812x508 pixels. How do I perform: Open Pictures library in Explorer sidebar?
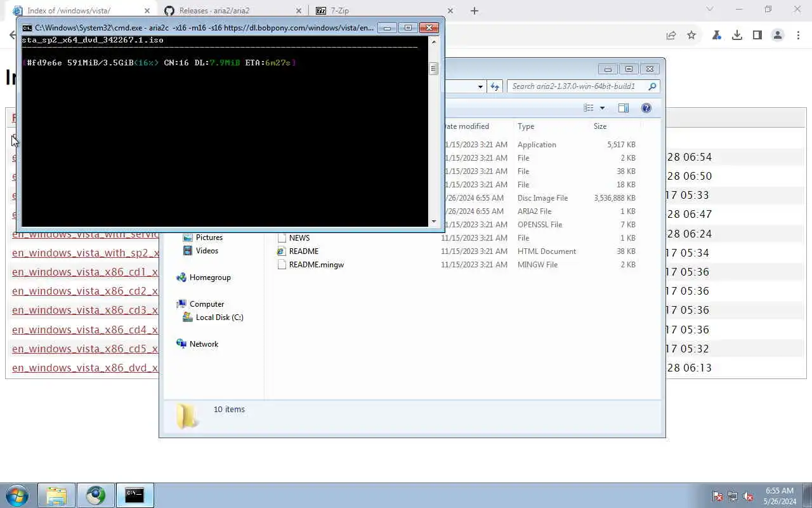point(209,237)
